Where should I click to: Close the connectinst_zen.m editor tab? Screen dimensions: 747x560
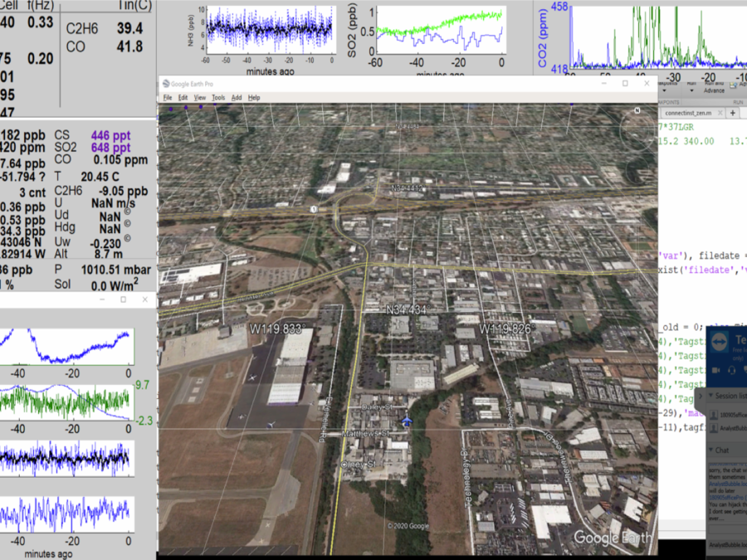[720, 113]
